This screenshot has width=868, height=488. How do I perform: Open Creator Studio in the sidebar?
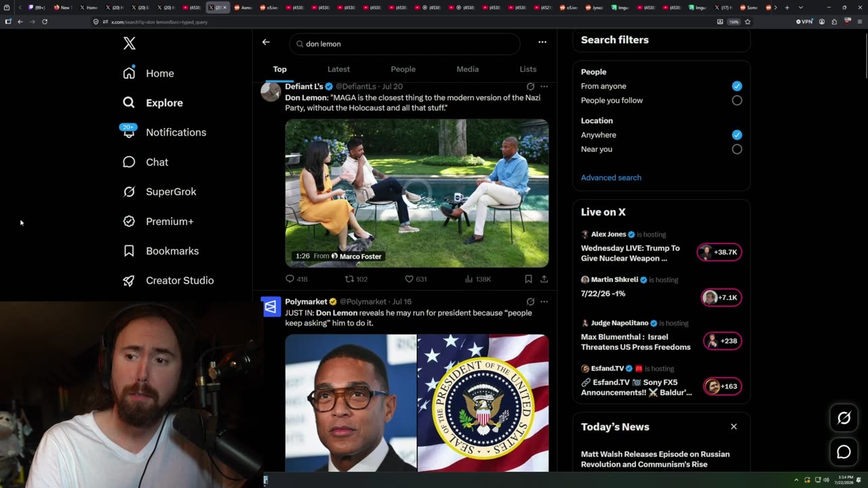169,281
